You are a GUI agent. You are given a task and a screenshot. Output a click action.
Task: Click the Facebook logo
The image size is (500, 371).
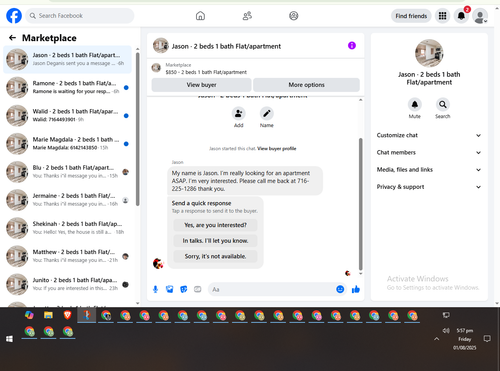point(14,16)
